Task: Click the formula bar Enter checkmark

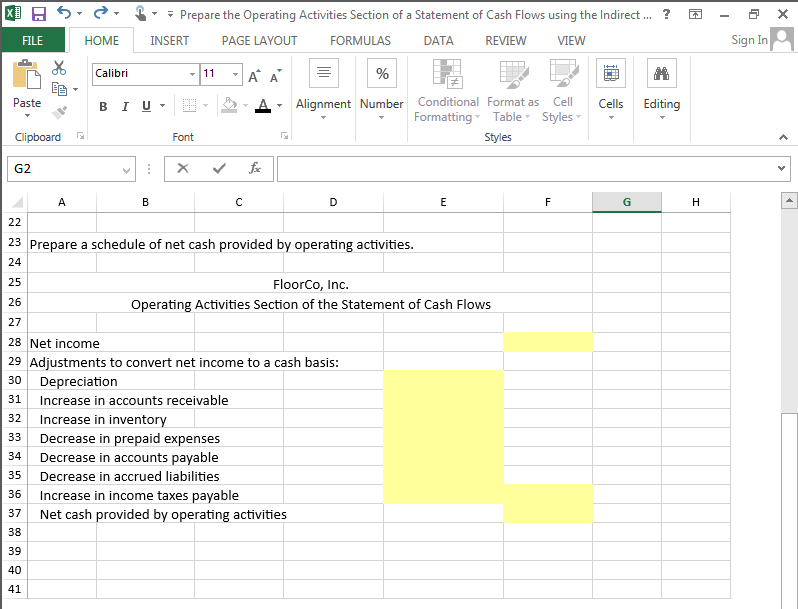Action: pyautogui.click(x=219, y=168)
